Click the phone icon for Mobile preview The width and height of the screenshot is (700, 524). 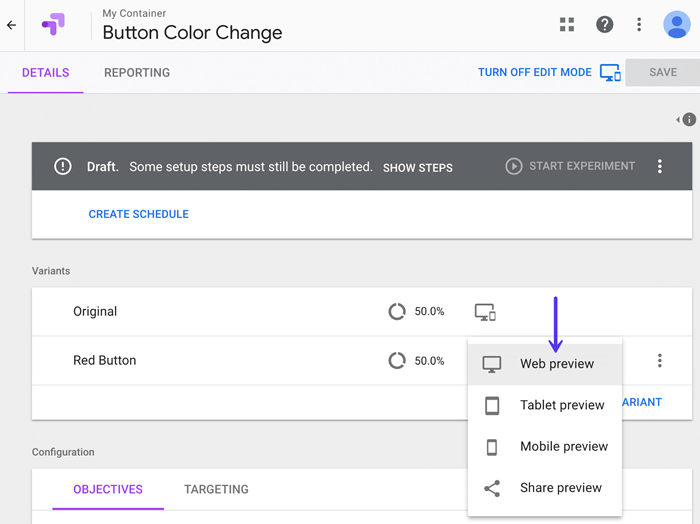pos(492,447)
